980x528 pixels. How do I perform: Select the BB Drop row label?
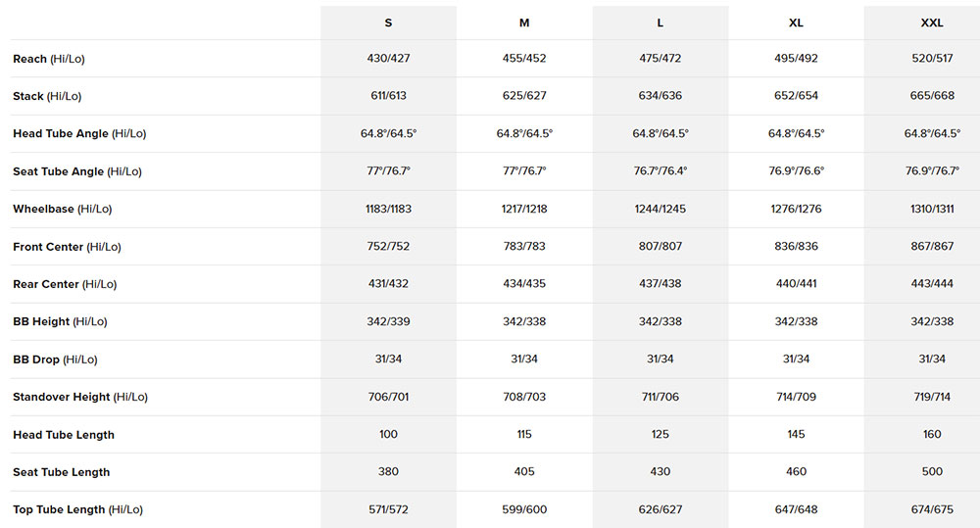(x=55, y=360)
